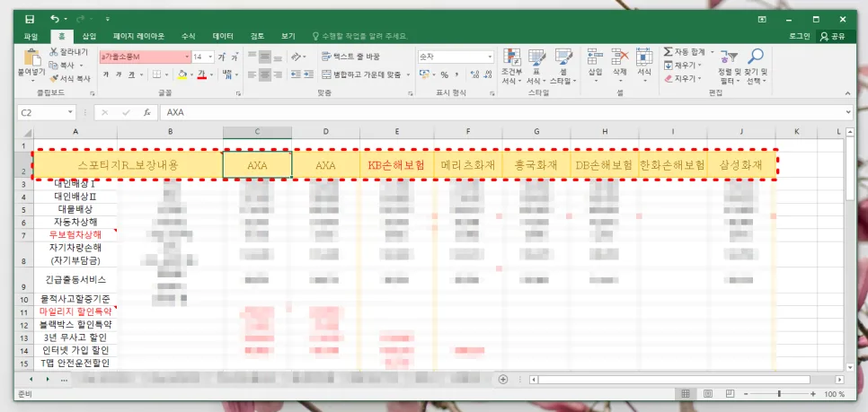
Task: Open the font name dropdown (a가을소풍M)
Action: [x=187, y=57]
